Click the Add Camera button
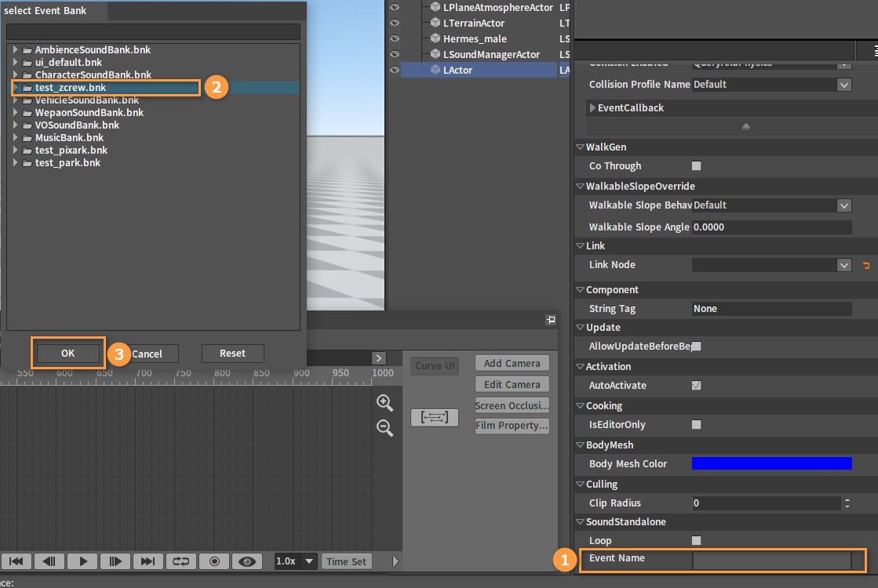The width and height of the screenshot is (878, 588). click(x=512, y=363)
